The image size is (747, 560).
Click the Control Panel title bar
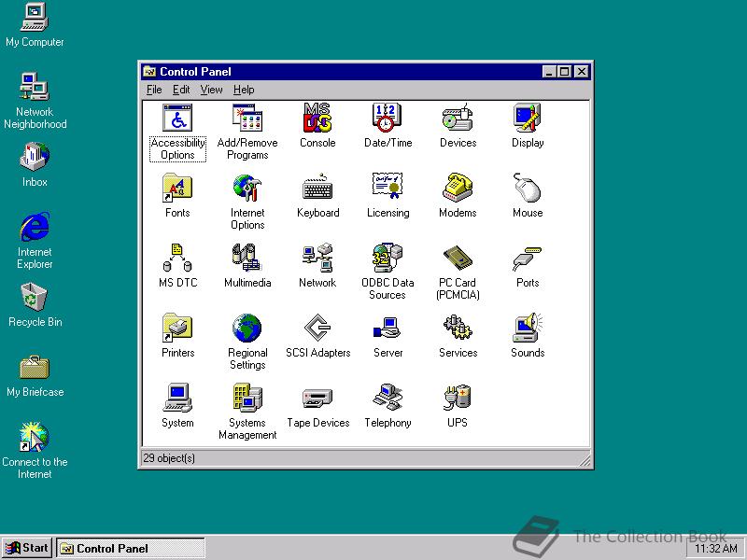coord(365,72)
